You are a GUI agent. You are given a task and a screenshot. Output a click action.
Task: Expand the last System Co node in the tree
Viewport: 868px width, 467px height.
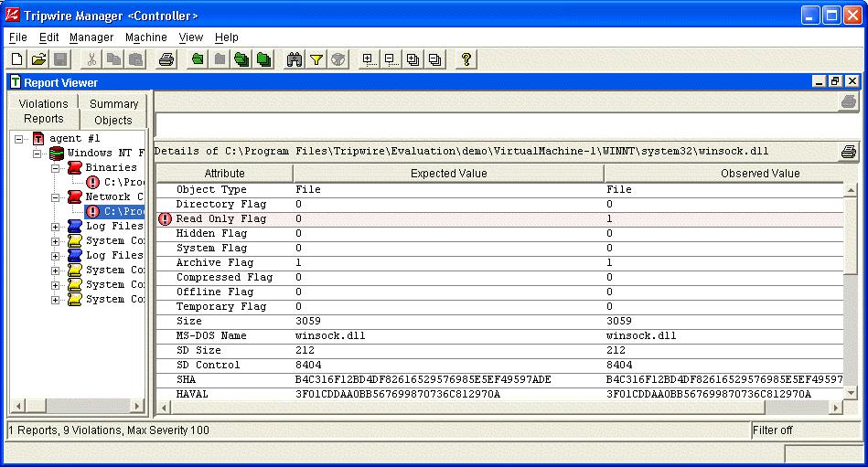click(56, 300)
